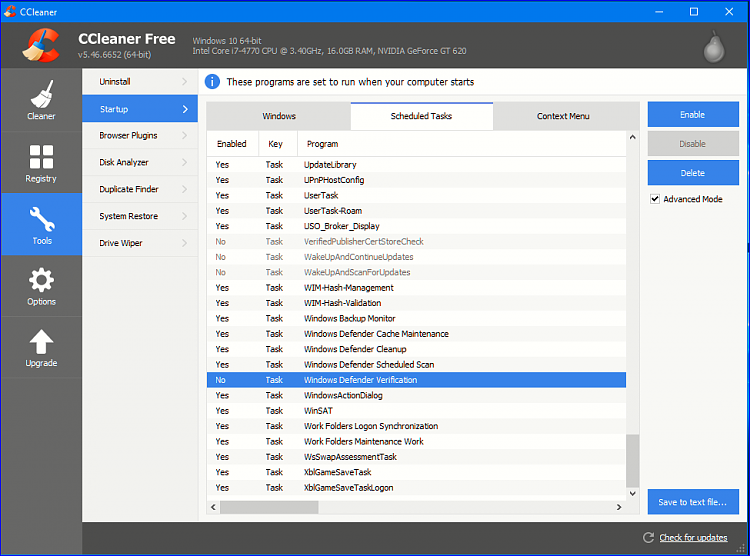Select Windows Defender Scheduled Scan row
Image resolution: width=750 pixels, height=556 pixels.
[x=416, y=365]
